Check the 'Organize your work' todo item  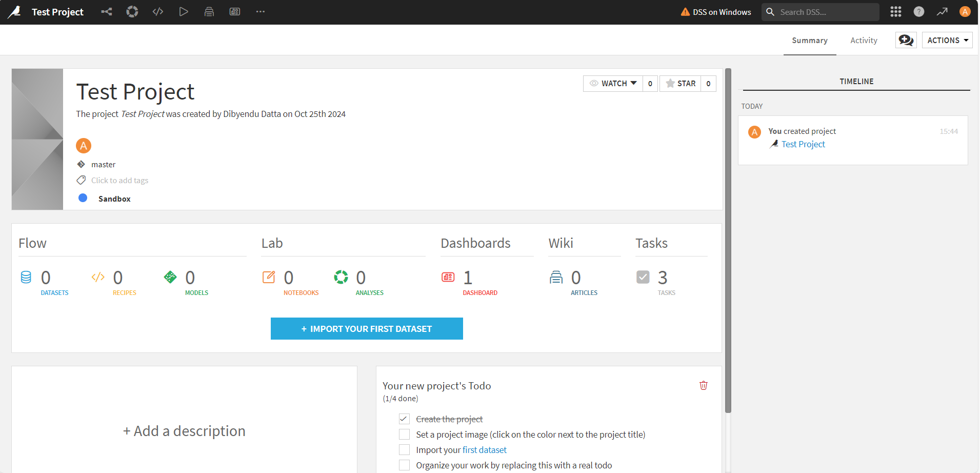405,465
